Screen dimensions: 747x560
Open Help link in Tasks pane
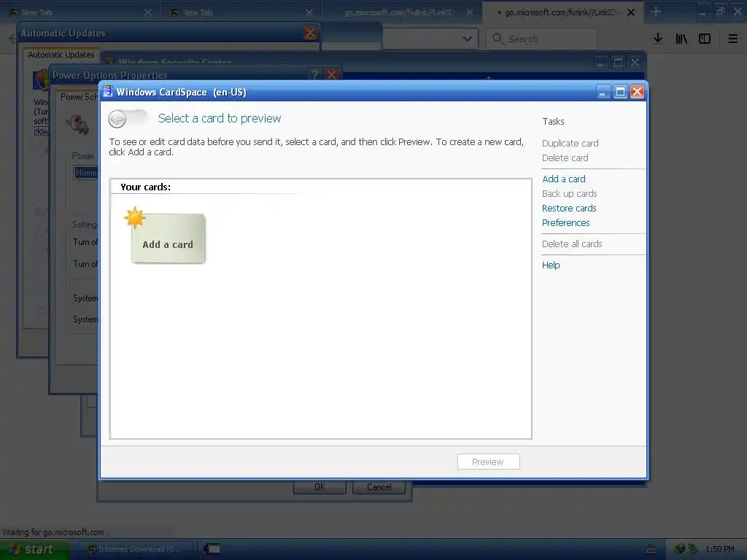[x=551, y=265]
